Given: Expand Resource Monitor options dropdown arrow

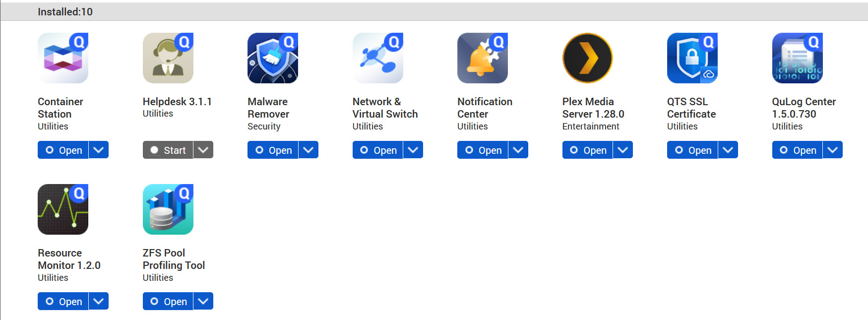Looking at the screenshot, I should point(99,301).
